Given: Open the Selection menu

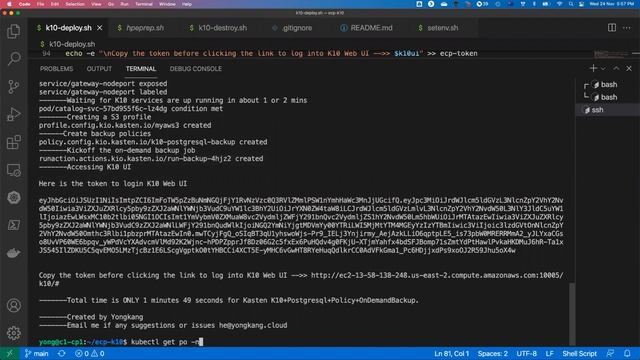Looking at the screenshot, I should point(75,4).
